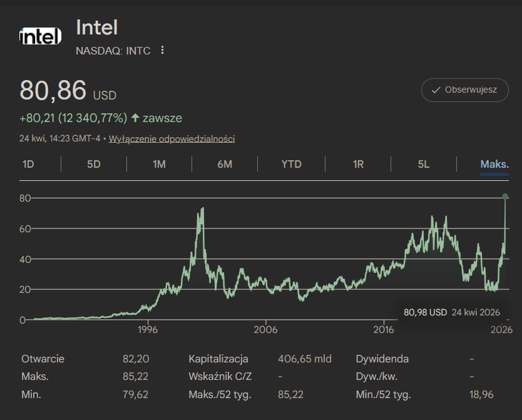This screenshot has height=420, width=522.
Task: Click the Maks./52 tyg. label
Action: pyautogui.click(x=220, y=395)
